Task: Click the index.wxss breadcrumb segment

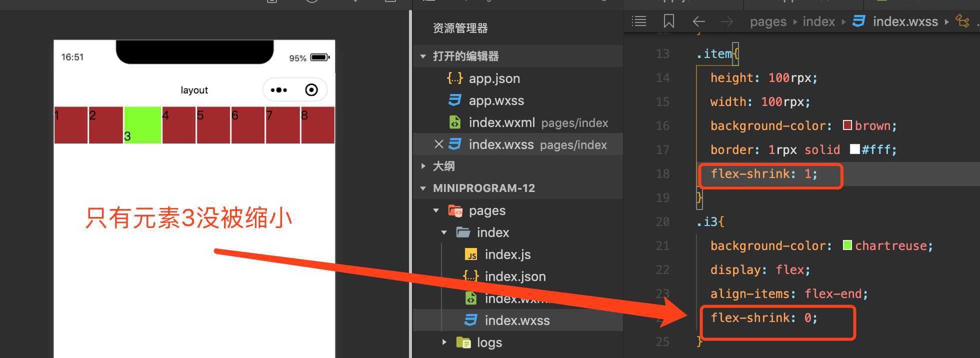Action: pyautogui.click(x=905, y=21)
